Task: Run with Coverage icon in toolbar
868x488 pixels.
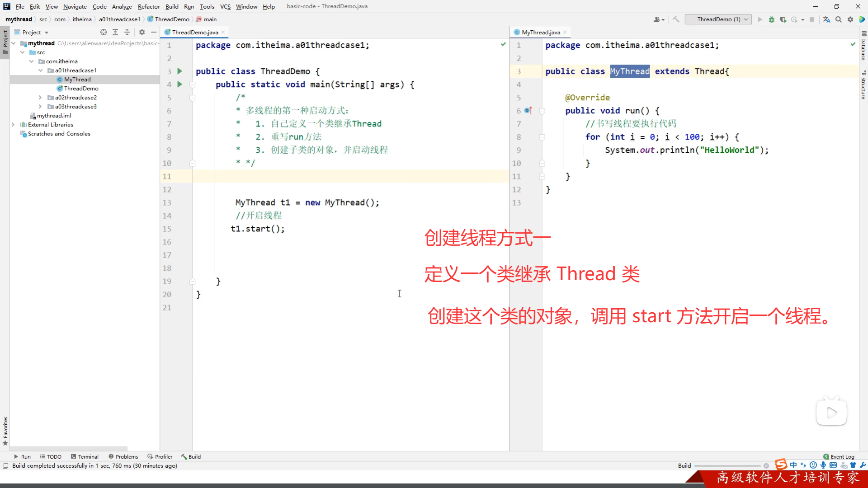Action: (783, 19)
